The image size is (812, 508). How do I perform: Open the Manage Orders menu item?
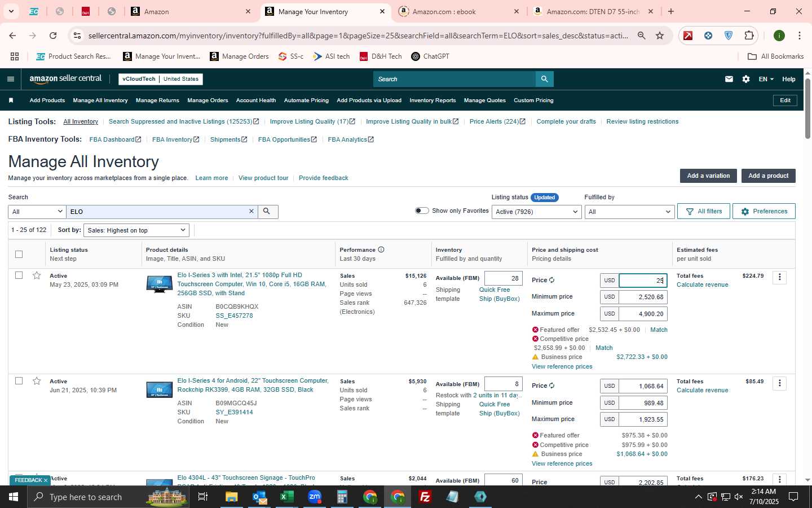208,100
